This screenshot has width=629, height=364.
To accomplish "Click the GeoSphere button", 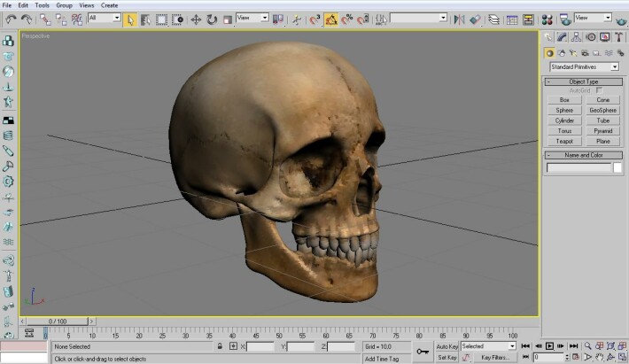I will tap(603, 110).
